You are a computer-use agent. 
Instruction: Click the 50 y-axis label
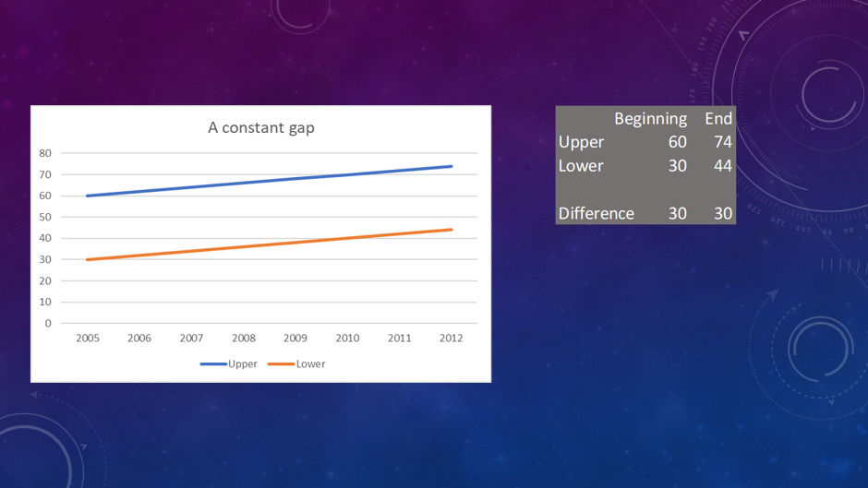[45, 218]
